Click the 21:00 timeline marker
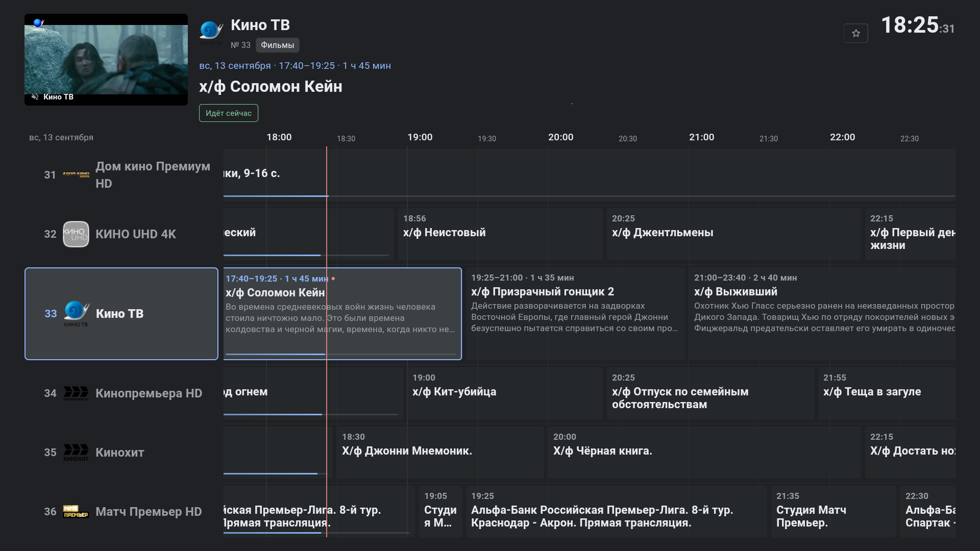 point(702,137)
